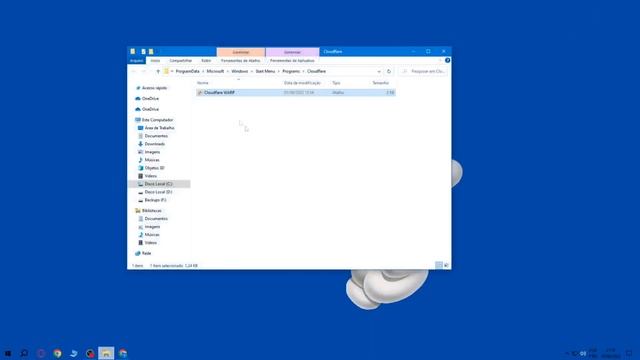Click the Bibliotecas folder icon
The width and height of the screenshot is (640, 360).
138,211
